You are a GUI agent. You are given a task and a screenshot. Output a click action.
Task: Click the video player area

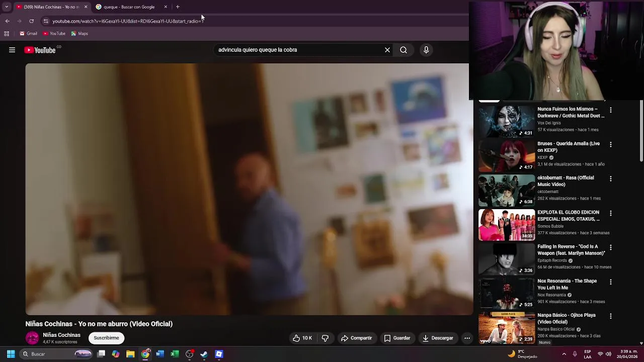click(x=249, y=189)
